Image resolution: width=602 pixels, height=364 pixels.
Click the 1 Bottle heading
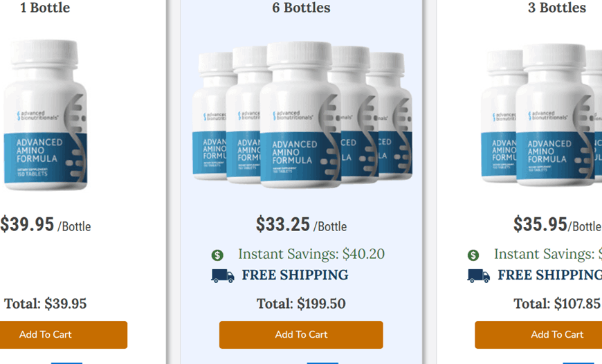tap(45, 8)
